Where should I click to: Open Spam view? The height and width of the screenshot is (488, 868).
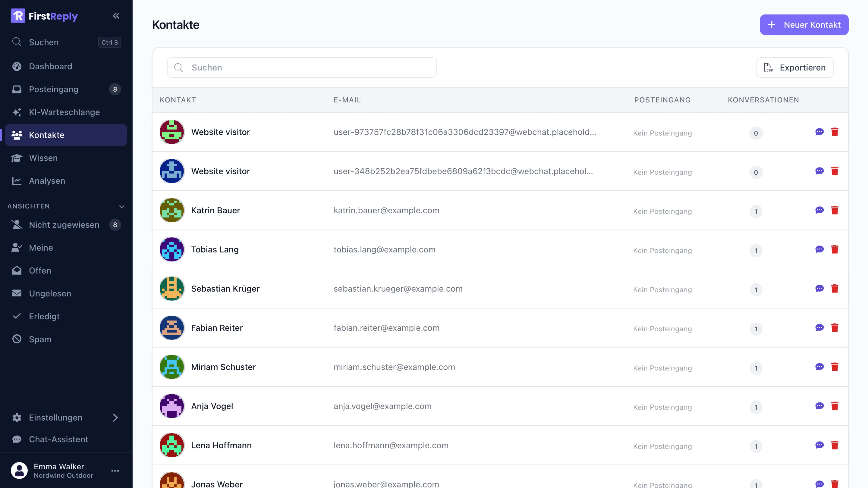[66, 339]
